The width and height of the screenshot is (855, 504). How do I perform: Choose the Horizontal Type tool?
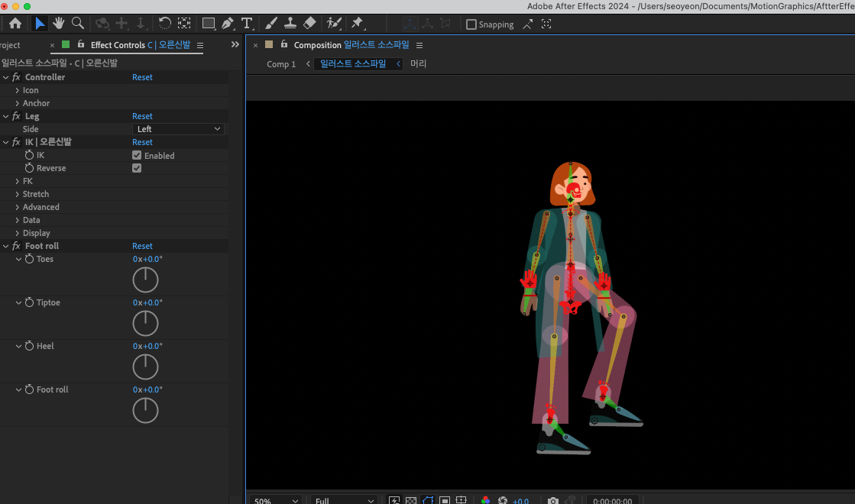247,24
